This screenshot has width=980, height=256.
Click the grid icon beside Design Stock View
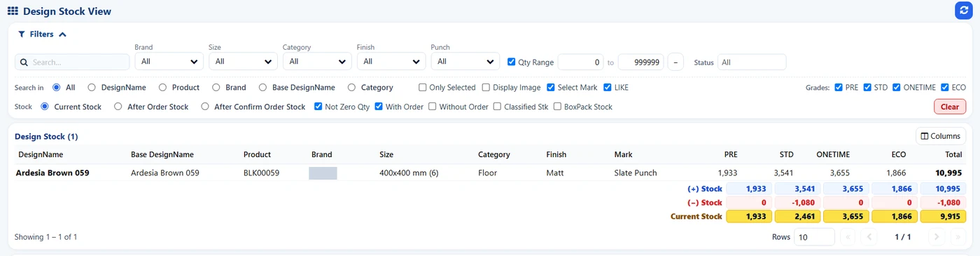point(13,11)
